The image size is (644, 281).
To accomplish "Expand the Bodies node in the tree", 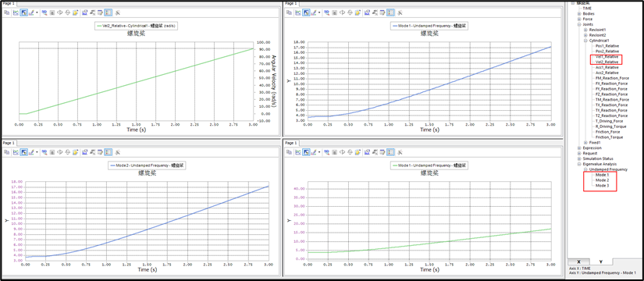I will point(579,13).
